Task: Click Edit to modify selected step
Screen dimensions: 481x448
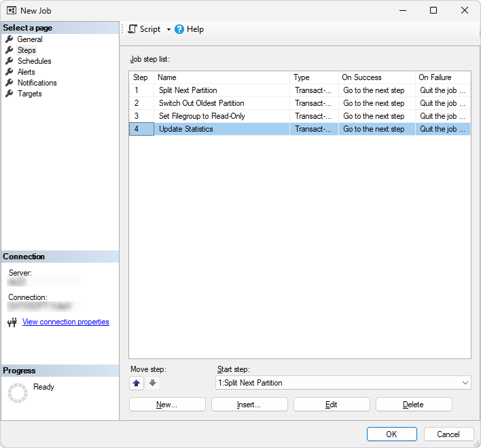Action: coord(332,405)
